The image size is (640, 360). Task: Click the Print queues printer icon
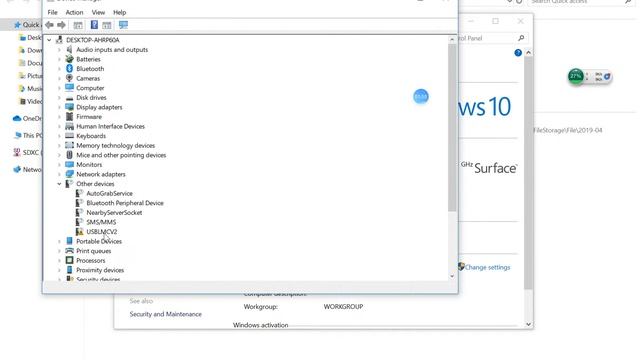tap(69, 251)
